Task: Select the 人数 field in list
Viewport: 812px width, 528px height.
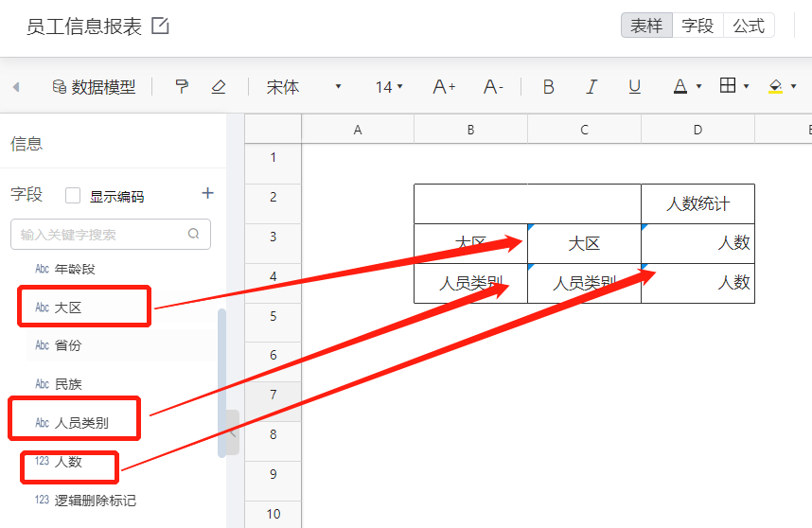Action: 58,461
